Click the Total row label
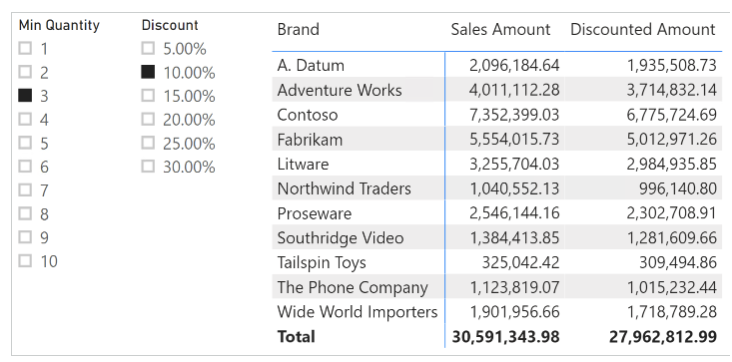 296,336
